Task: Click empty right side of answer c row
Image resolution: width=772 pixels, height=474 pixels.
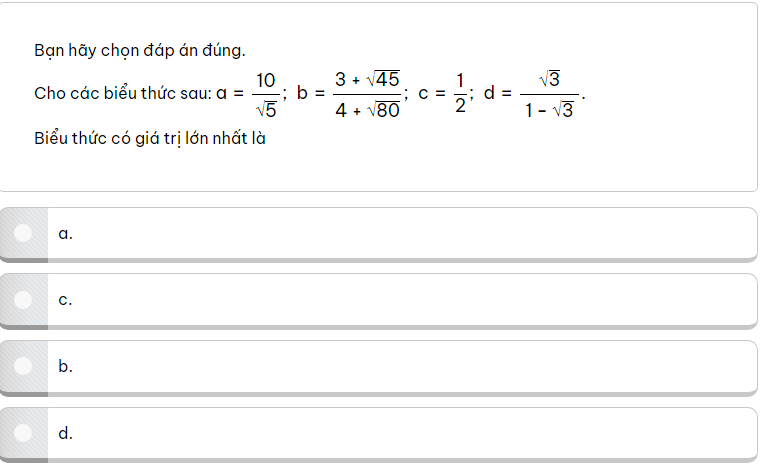Action: 500,300
